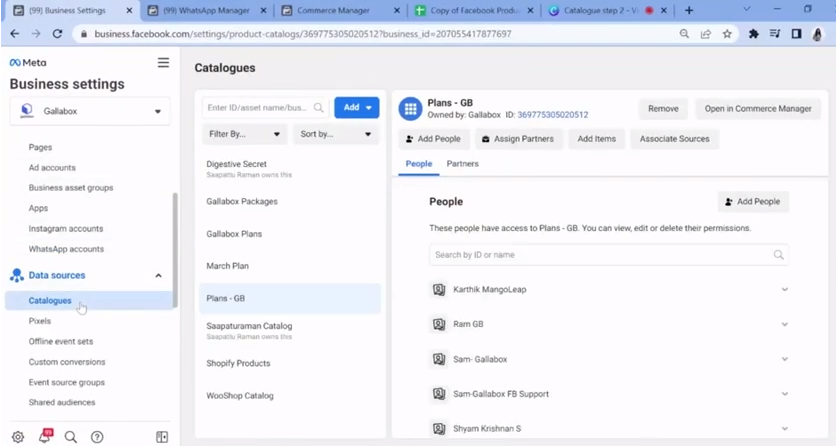Image resolution: width=836 pixels, height=446 pixels.
Task: Click Sam- Gallabox profile icon
Action: point(439,359)
